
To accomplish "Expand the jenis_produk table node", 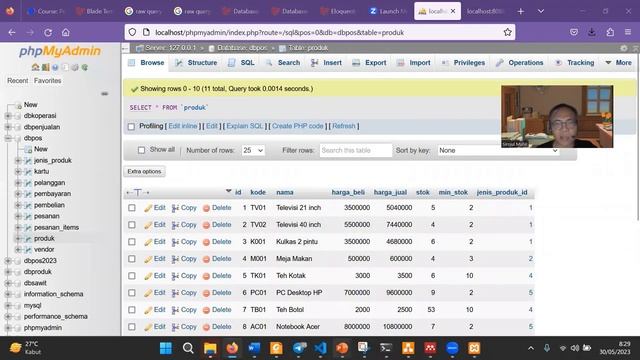I will 18,160.
